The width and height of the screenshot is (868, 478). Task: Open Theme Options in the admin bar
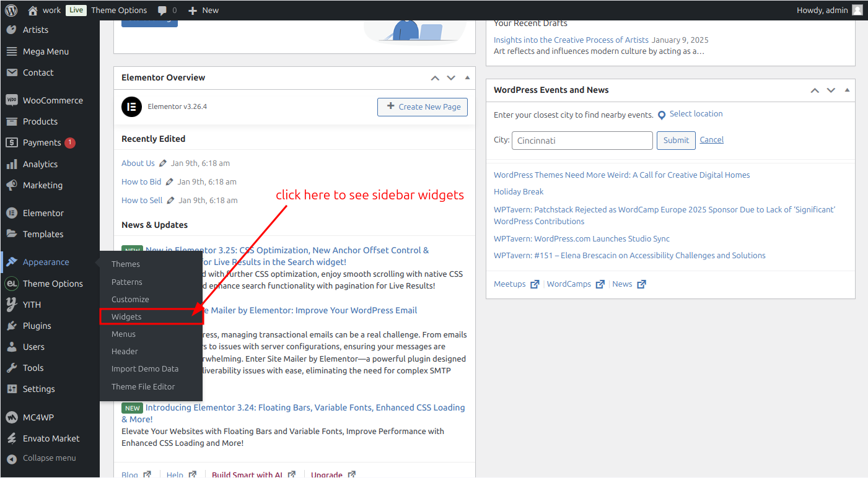click(x=119, y=10)
